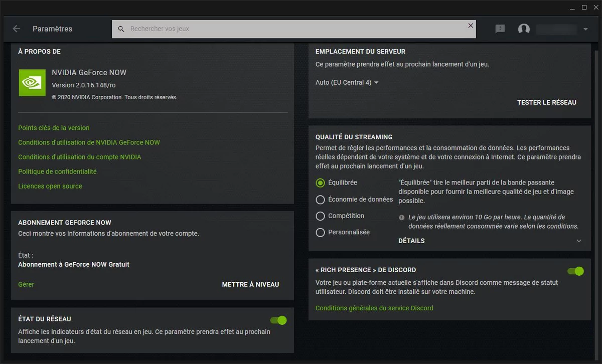Open the Auto (EU Central 4) server dropdown
Viewport: 602px width, 364px height.
click(347, 82)
